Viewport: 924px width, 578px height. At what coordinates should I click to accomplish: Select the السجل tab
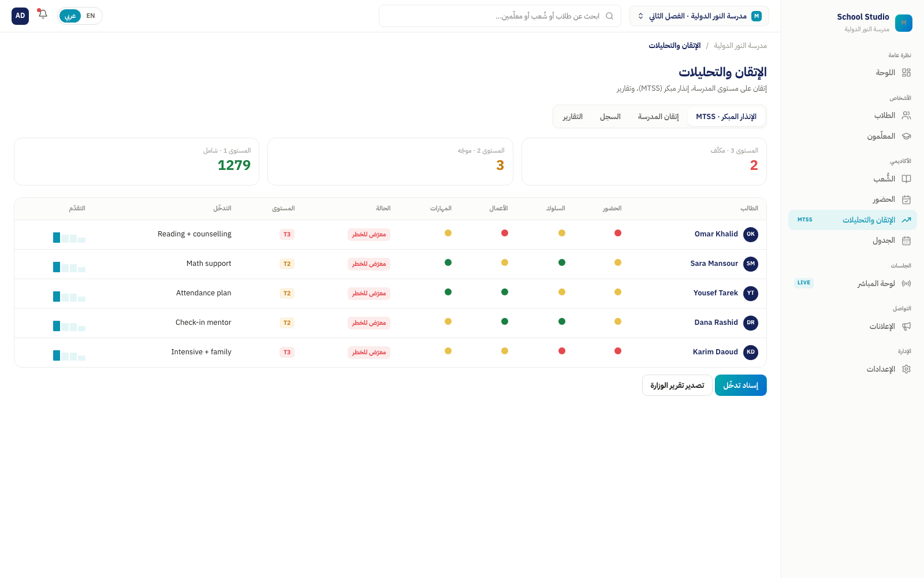click(x=610, y=117)
